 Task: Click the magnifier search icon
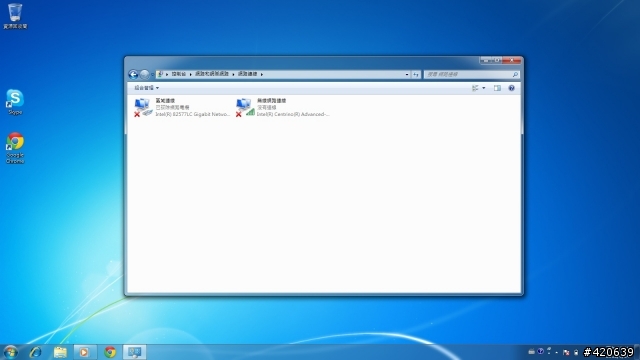515,74
